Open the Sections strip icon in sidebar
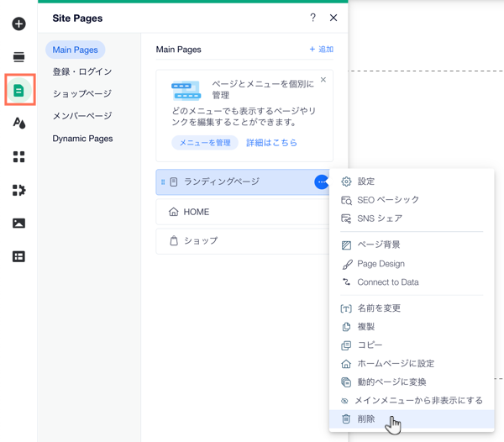The image size is (504, 442). click(x=19, y=57)
